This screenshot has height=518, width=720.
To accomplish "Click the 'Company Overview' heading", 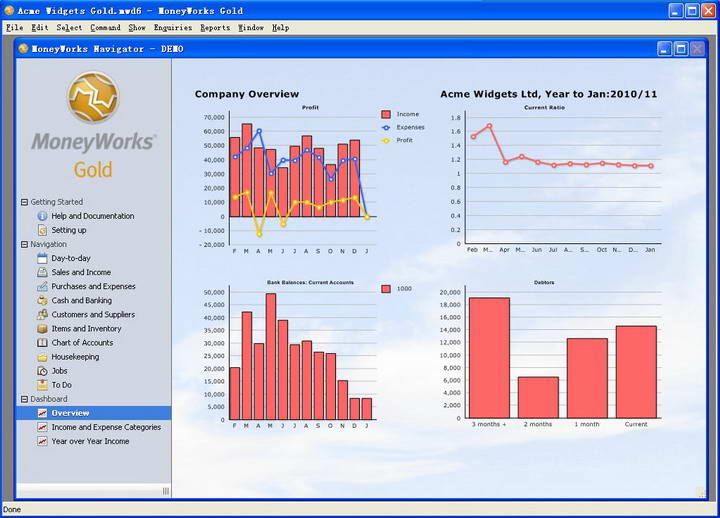I will pyautogui.click(x=247, y=94).
